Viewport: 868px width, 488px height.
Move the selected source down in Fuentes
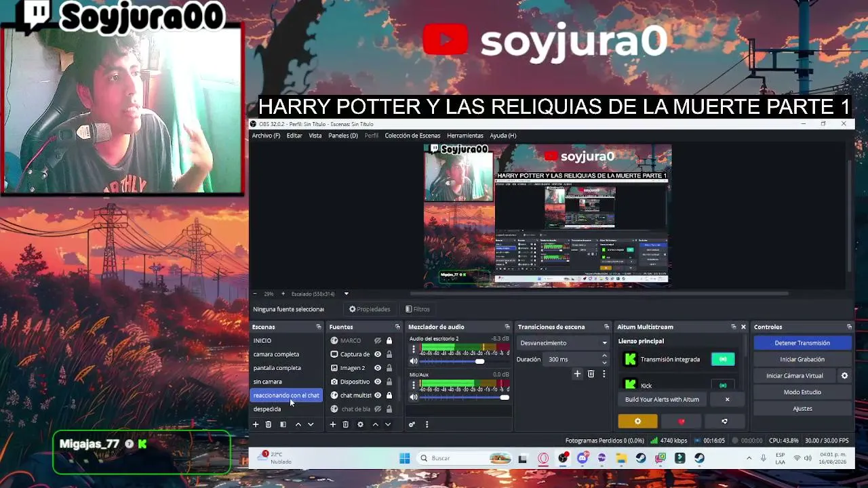[388, 424]
